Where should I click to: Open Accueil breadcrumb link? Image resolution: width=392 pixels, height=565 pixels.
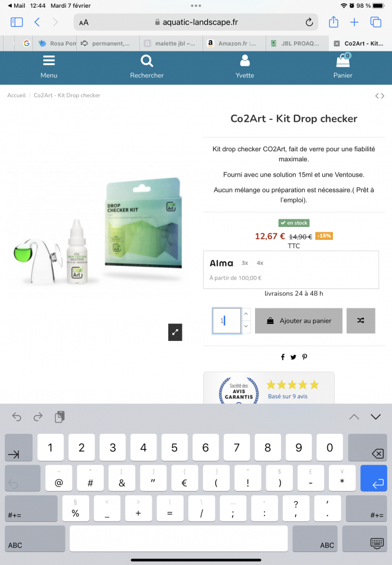pos(17,96)
